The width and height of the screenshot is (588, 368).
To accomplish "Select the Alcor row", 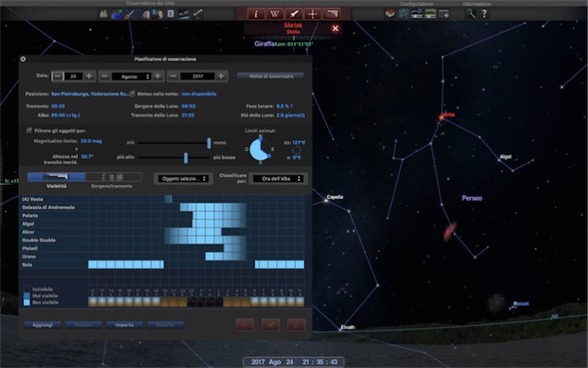I will (x=162, y=232).
